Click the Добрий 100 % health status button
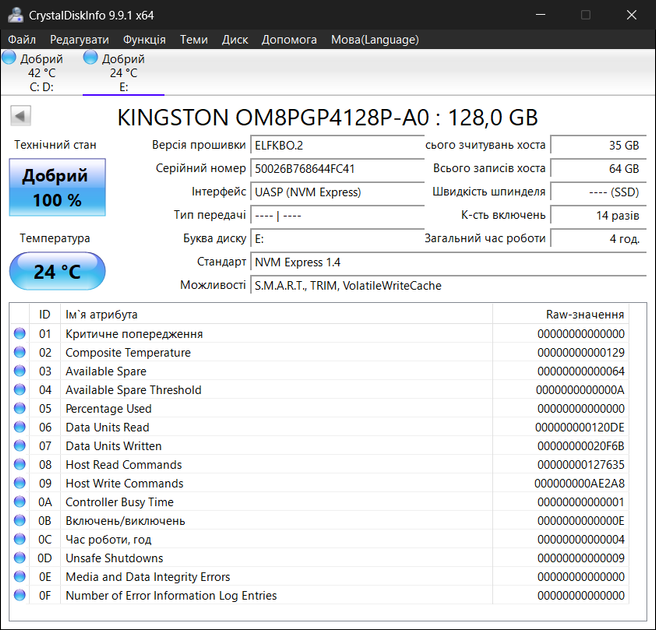 pyautogui.click(x=57, y=187)
